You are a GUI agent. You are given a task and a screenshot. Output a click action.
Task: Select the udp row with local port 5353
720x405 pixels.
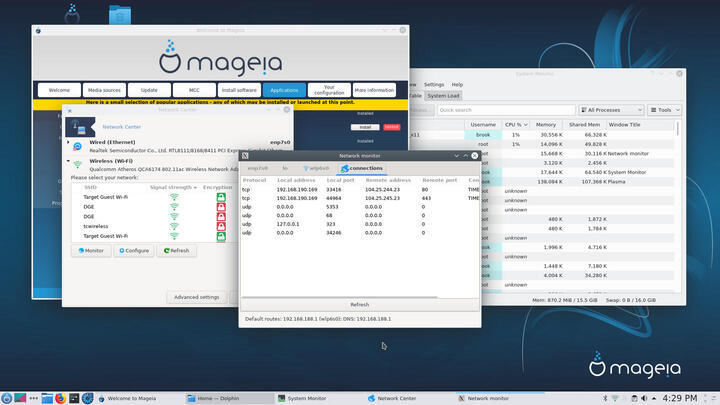coord(360,207)
